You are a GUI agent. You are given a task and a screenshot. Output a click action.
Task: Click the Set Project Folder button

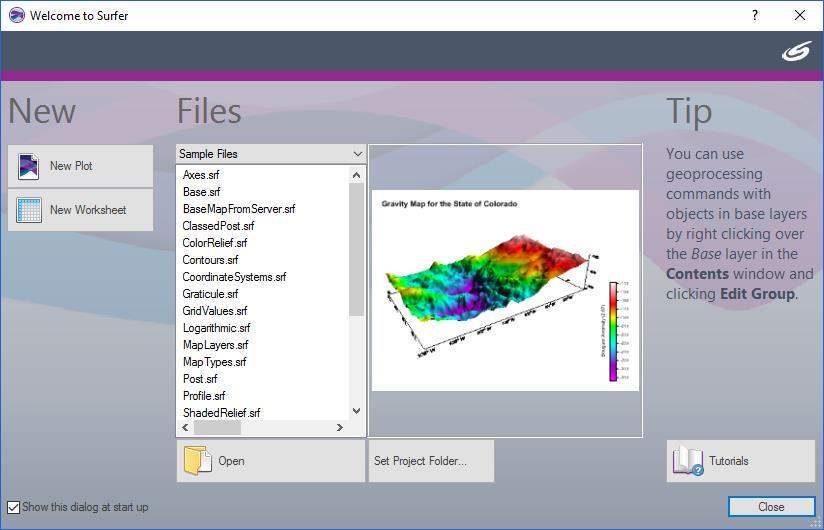click(431, 461)
